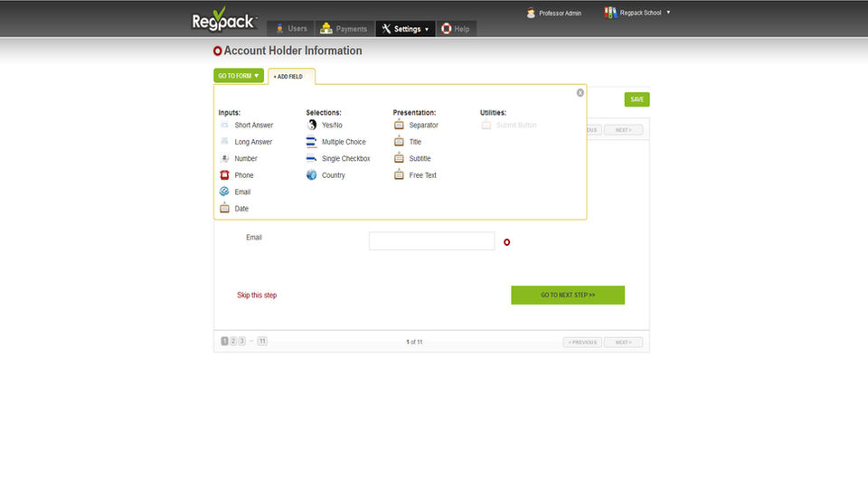Go to page 1 in pagination
This screenshot has height=487, width=868.
tap(224, 342)
